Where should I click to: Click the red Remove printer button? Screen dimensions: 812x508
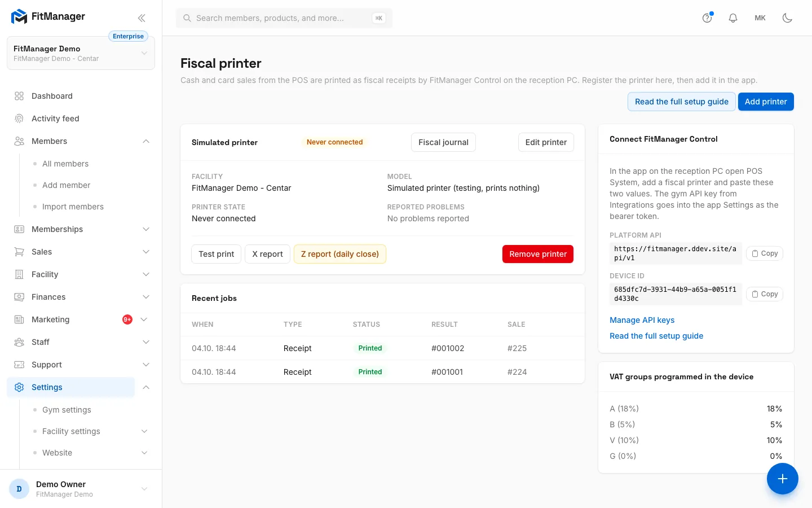pyautogui.click(x=538, y=254)
